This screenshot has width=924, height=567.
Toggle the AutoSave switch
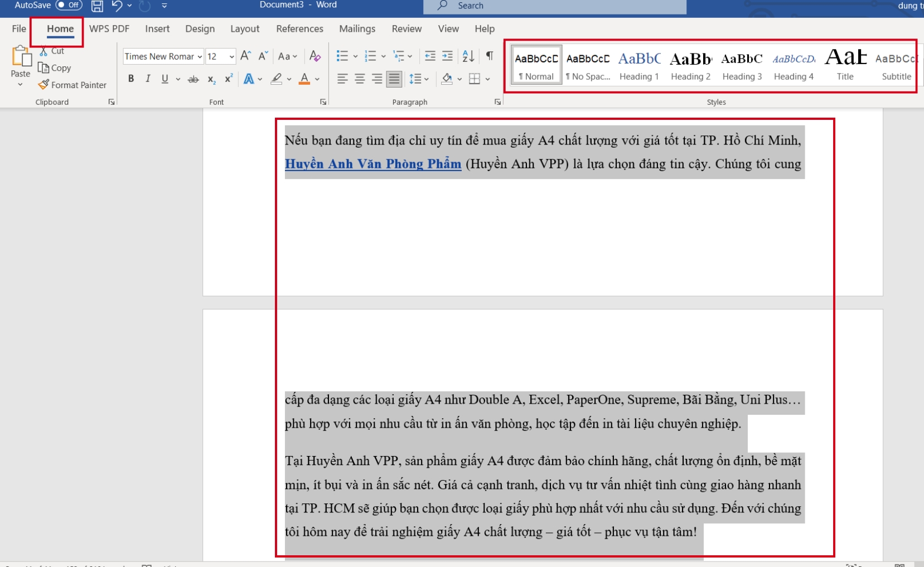[x=69, y=5]
